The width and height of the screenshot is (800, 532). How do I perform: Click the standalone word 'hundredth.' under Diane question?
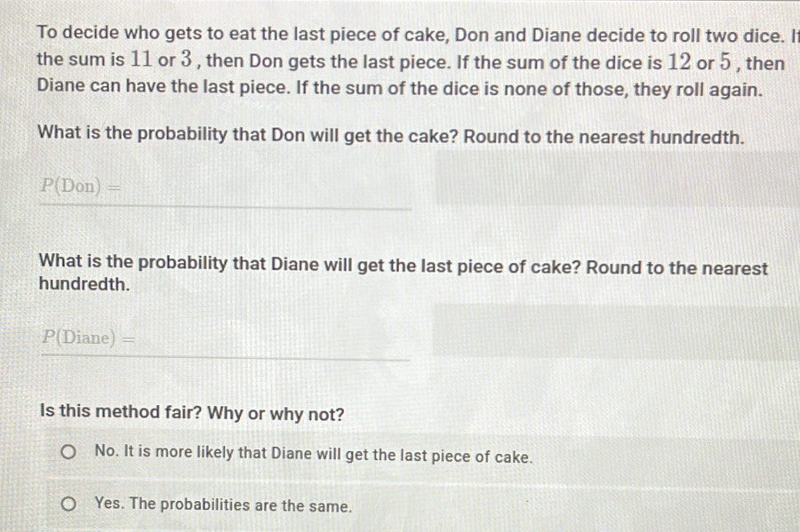84,286
